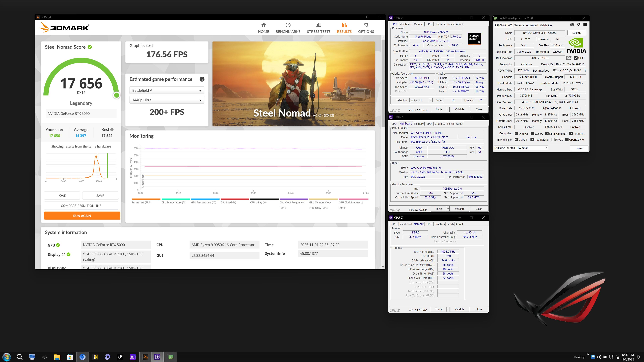This screenshot has width=644, height=362.
Task: Open the GPU-Z hamburger menu
Action: pos(585,24)
